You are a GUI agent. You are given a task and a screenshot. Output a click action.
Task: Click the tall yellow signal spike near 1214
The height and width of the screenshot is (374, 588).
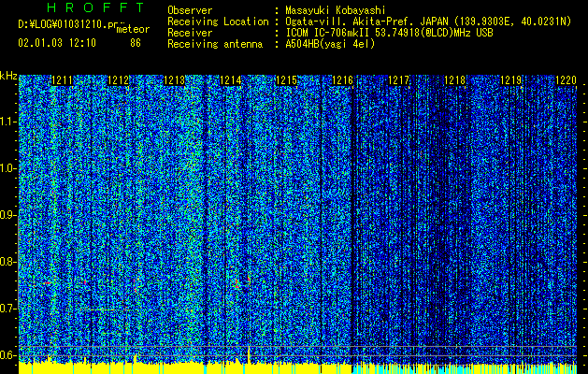pos(249,355)
